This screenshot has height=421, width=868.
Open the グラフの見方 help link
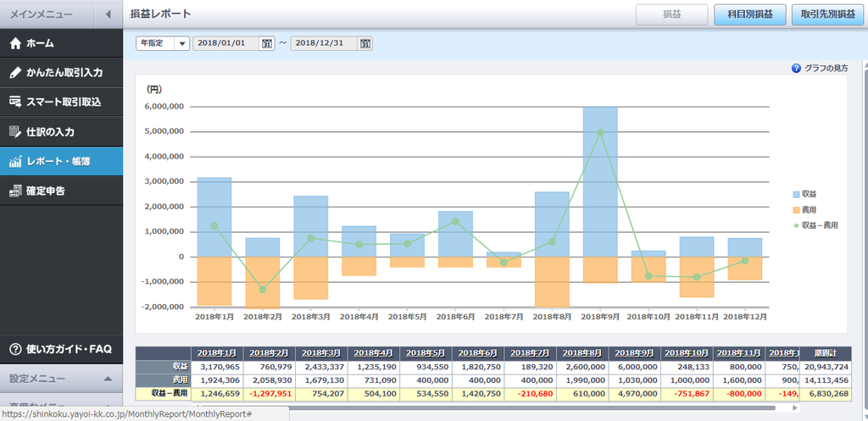click(x=826, y=69)
